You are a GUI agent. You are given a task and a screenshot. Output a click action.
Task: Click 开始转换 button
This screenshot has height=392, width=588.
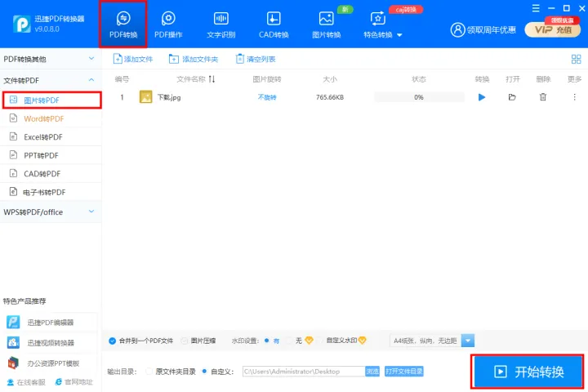click(528, 372)
